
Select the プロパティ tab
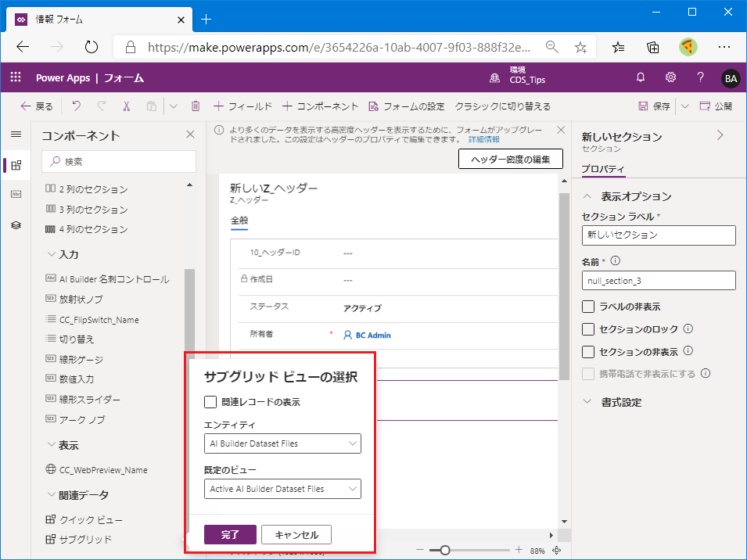[602, 169]
